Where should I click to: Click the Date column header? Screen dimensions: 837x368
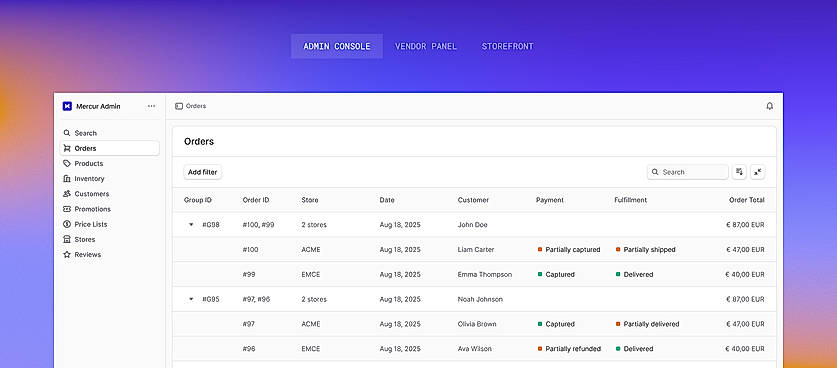click(x=387, y=200)
